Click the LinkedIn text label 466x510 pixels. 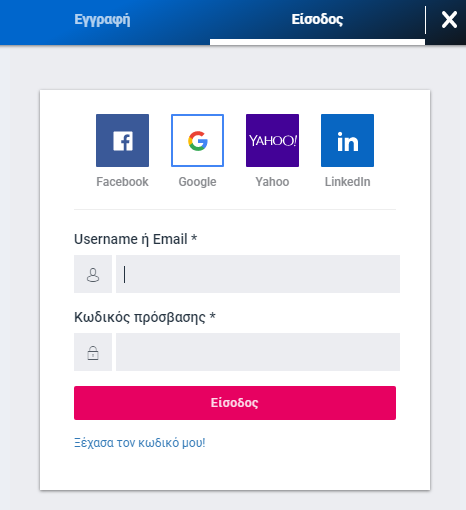tap(347, 182)
